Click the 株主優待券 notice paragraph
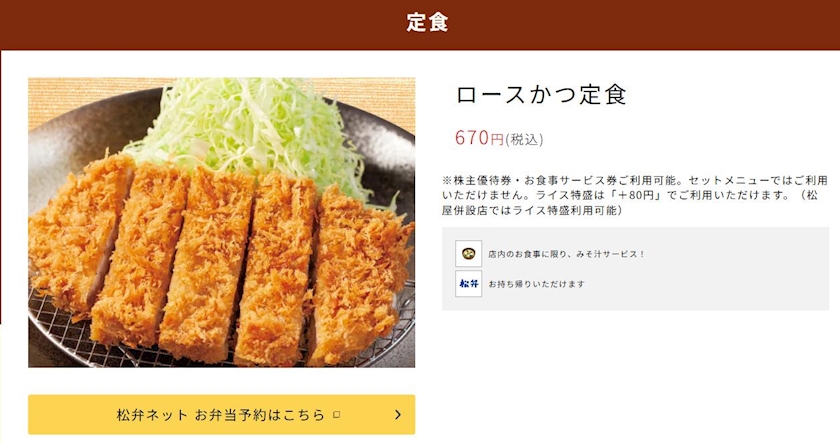Viewport: 840px width, 444px height. pyautogui.click(x=635, y=195)
